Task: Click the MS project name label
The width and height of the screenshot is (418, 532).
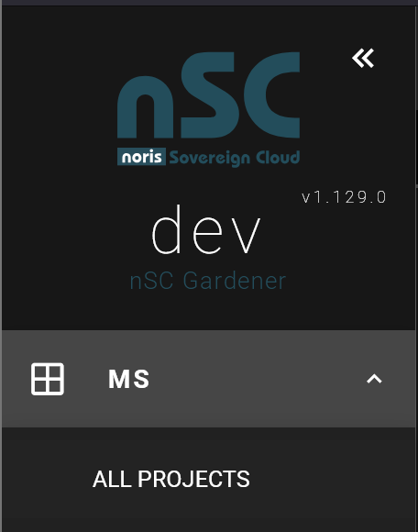Action: (x=129, y=379)
